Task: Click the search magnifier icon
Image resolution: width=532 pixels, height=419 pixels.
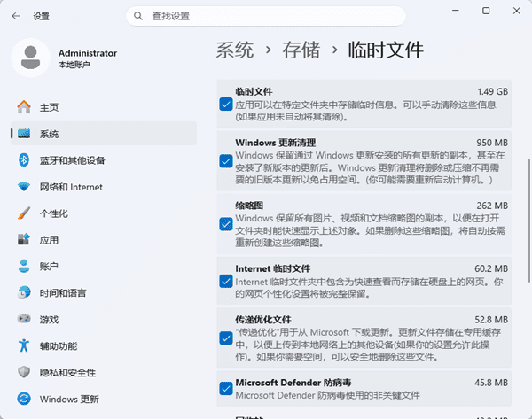Action: click(137, 16)
